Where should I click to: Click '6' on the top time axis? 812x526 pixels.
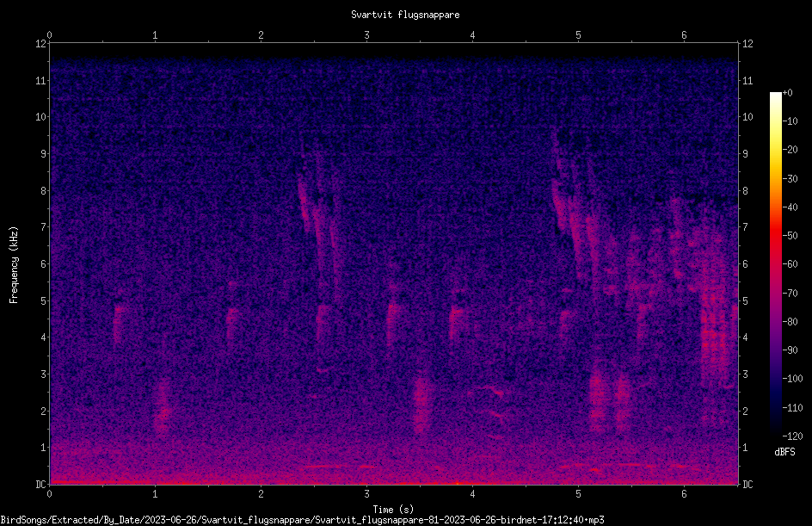pos(684,35)
